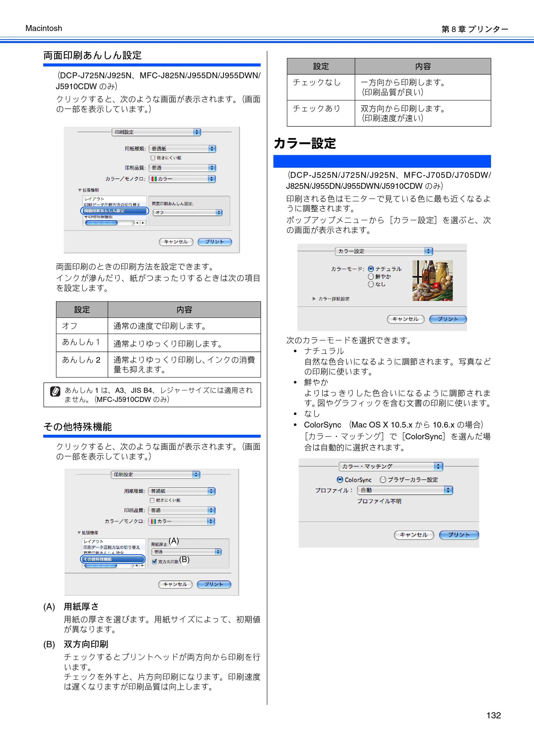Select the ColorSync radio button
The height and width of the screenshot is (756, 534).
pos(340,479)
